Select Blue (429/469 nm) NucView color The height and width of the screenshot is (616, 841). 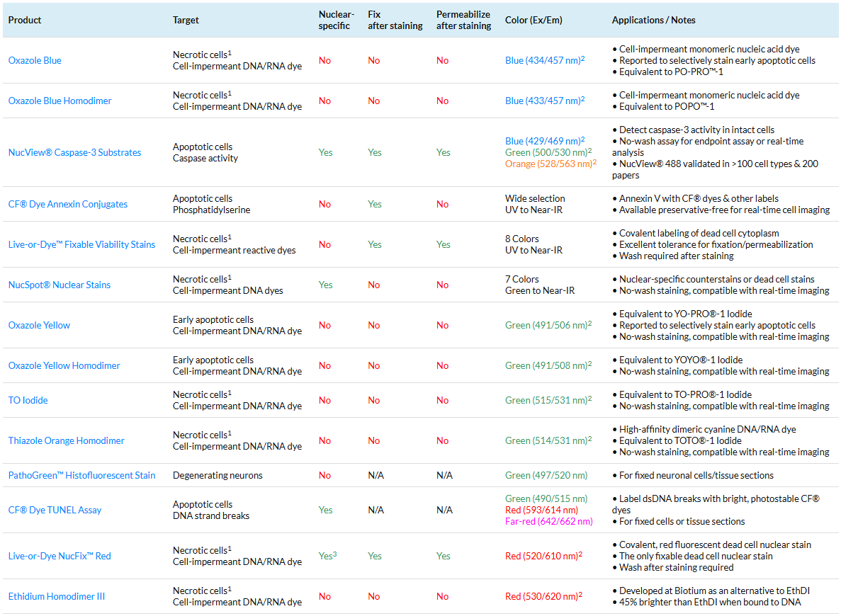click(545, 141)
